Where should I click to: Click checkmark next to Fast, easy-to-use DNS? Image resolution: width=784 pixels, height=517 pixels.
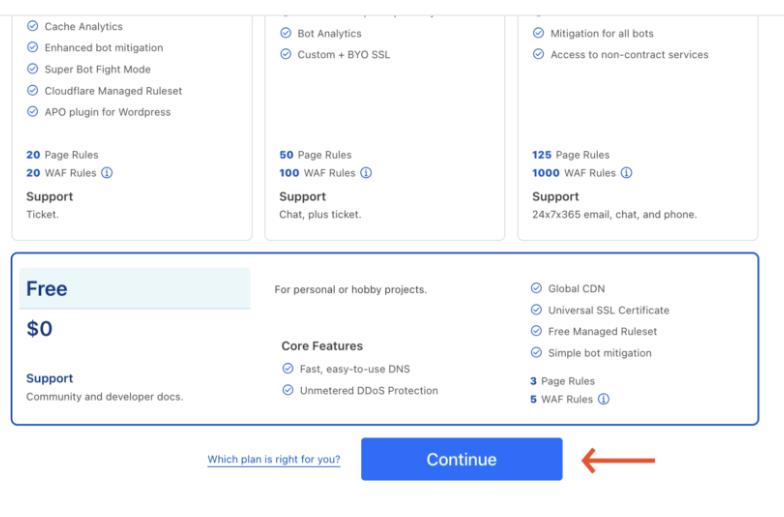pyautogui.click(x=287, y=369)
